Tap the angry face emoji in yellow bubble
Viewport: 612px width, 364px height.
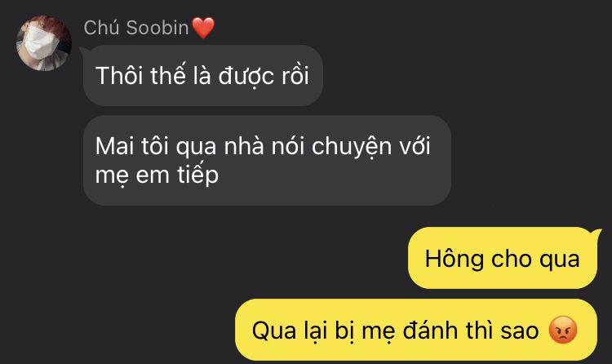[562, 330]
